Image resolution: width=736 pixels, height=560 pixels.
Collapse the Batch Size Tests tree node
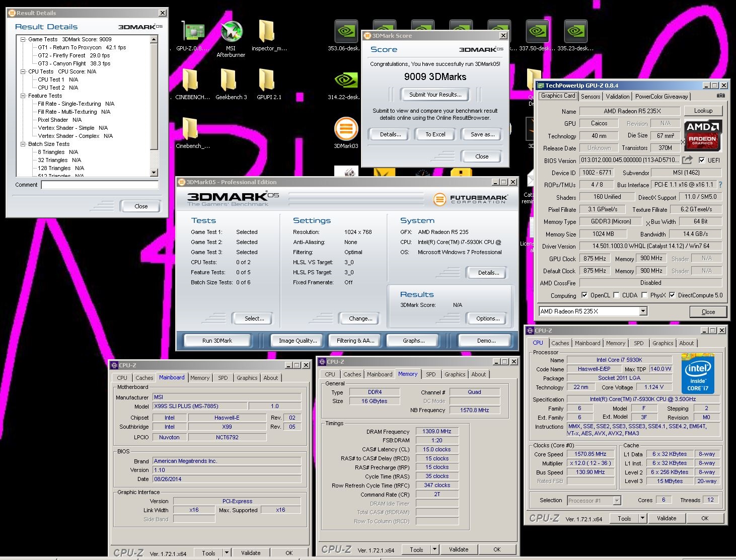point(23,144)
